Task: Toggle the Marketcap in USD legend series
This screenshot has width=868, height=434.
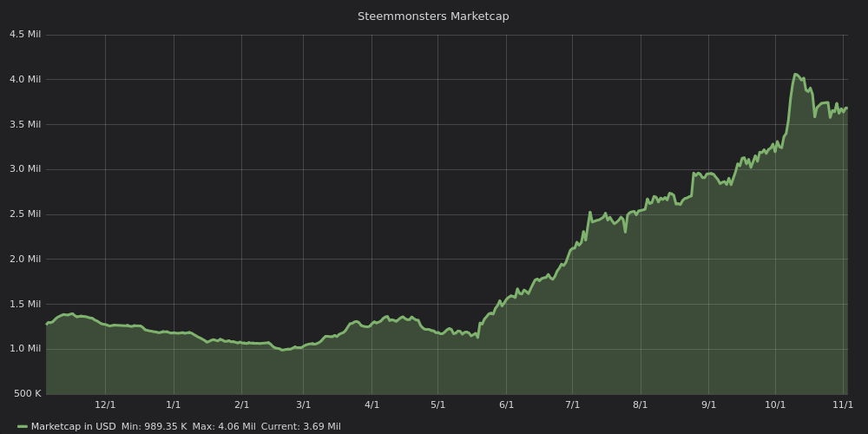Action: point(73,426)
